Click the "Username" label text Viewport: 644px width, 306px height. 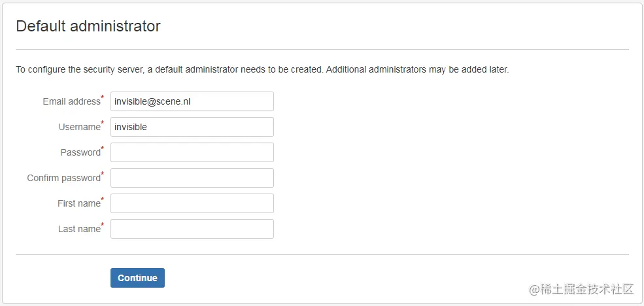[80, 127]
